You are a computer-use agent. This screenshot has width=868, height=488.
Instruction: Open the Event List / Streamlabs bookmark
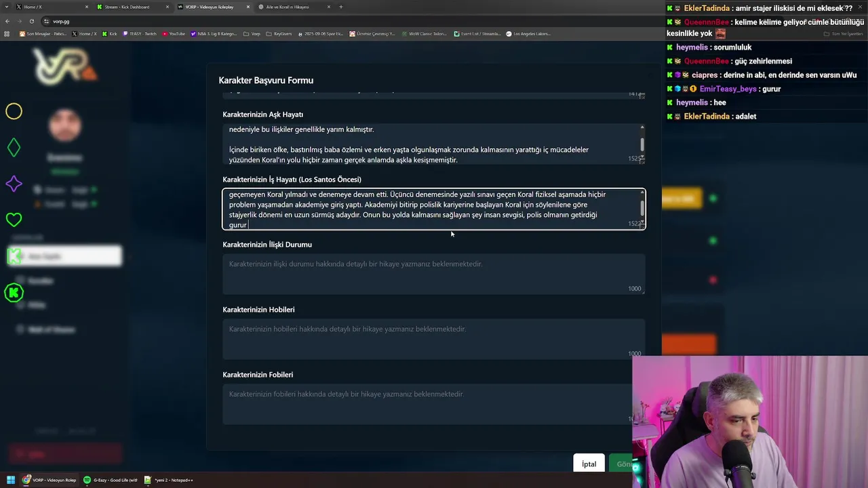coord(477,33)
